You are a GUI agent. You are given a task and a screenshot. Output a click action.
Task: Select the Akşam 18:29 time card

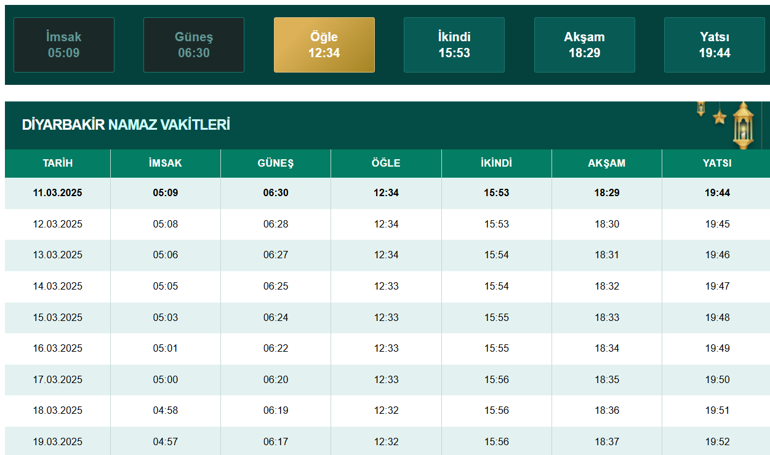[584, 45]
